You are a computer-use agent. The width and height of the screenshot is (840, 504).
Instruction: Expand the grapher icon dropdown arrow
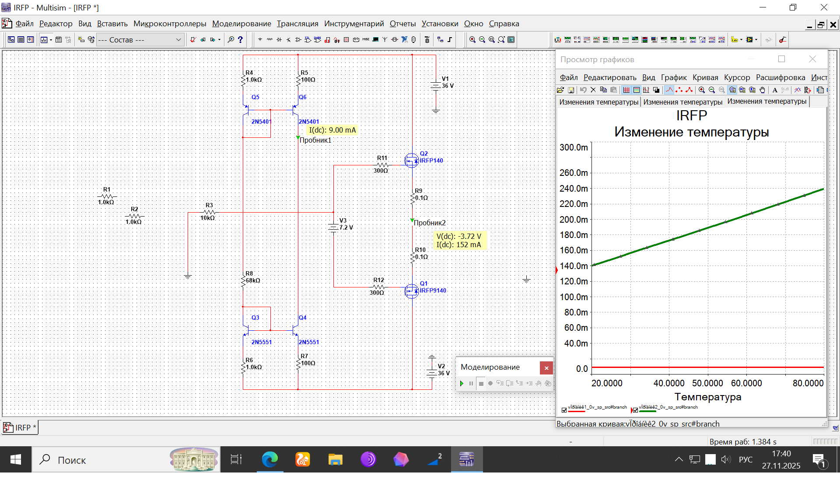(51, 40)
